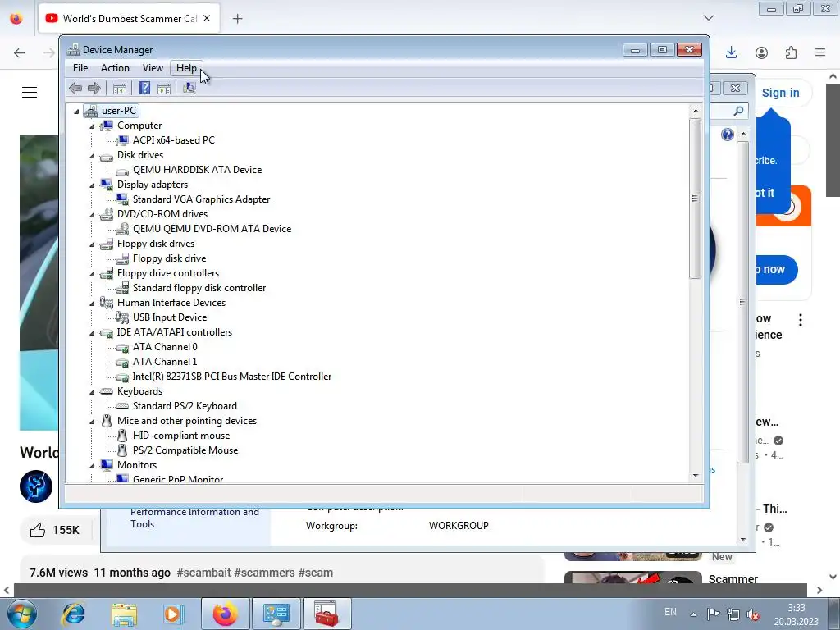Select ATA Channel 0
840x630 pixels.
tap(165, 347)
